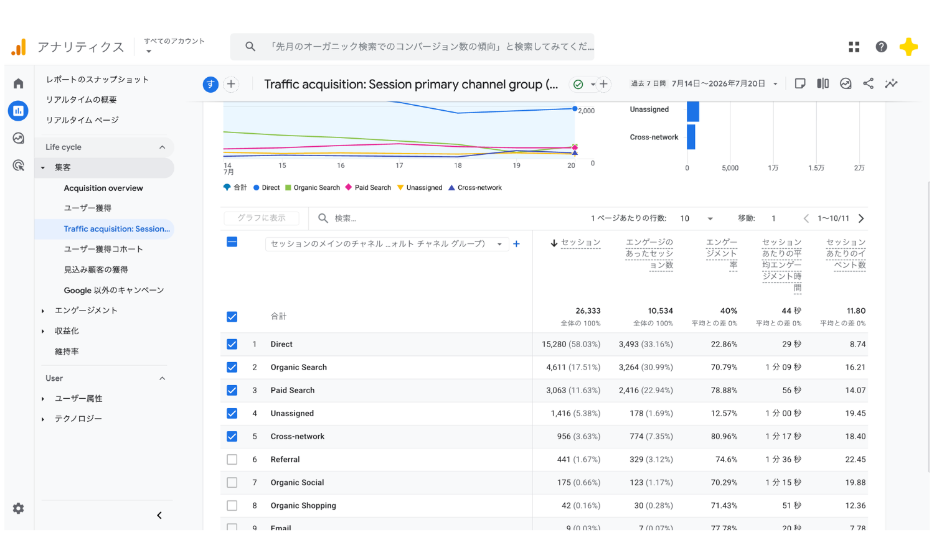Open the Explore icon in left rail
Screen dimensions: 934x560
click(18, 138)
